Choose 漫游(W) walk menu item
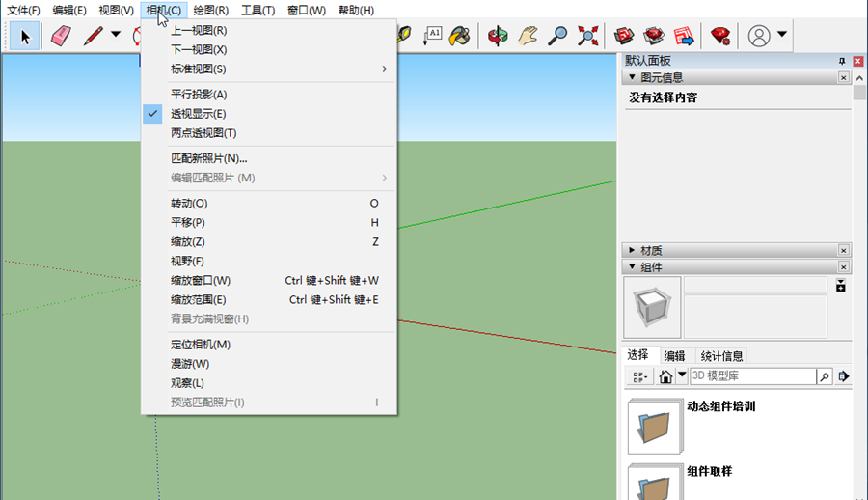The image size is (868, 500). pyautogui.click(x=269, y=364)
